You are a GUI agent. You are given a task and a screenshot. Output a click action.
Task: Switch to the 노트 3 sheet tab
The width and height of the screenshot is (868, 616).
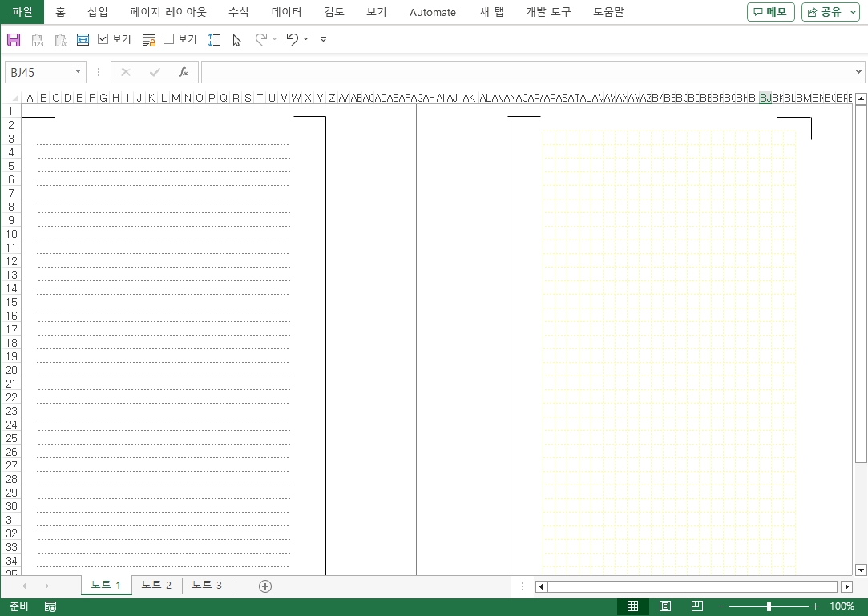tap(207, 585)
